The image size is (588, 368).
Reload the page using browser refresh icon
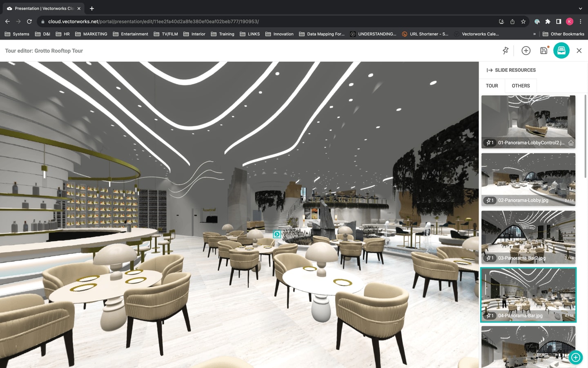coord(29,21)
